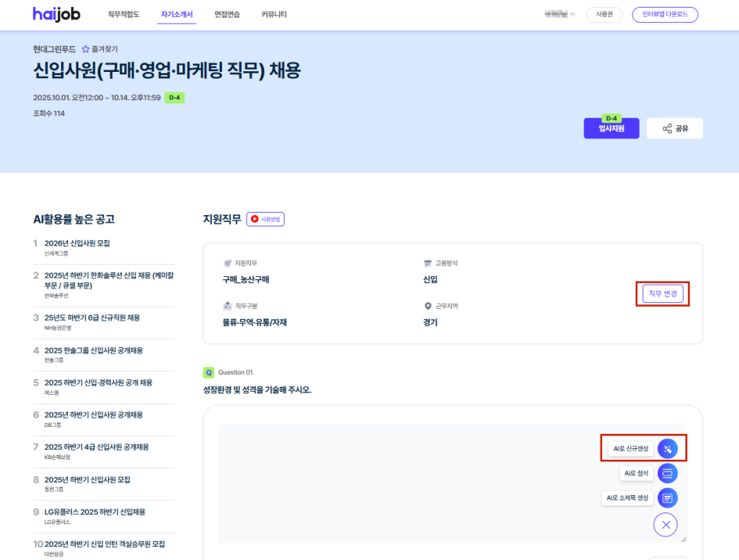Open the 면접연습 menu

pos(228,15)
